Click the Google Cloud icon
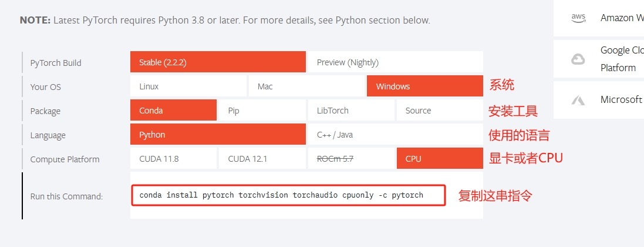Image resolution: width=644 pixels, height=247 pixels. 578,59
